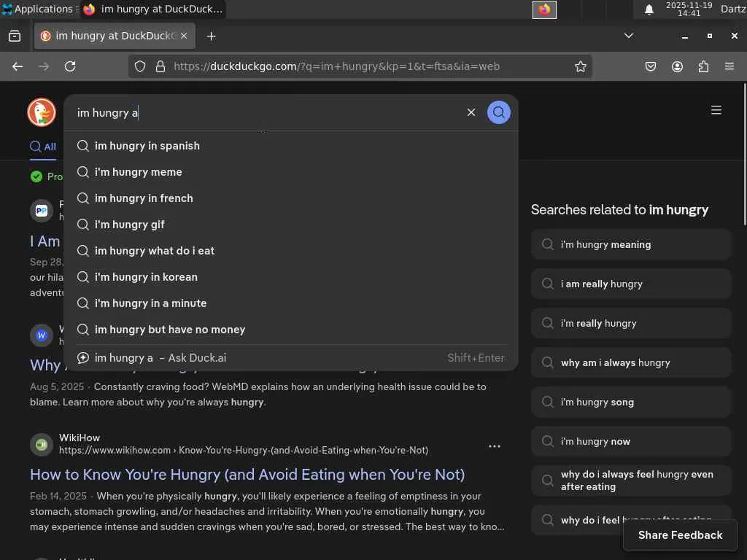Choose suggestion 'im hungry what do i eat'

[154, 251]
